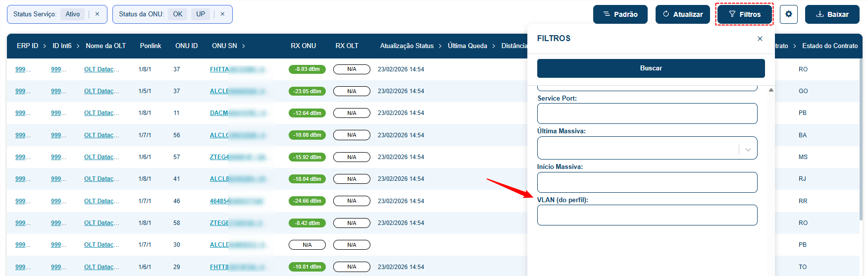This screenshot has width=868, height=276.
Task: Click the -24.66 dBm RX ONU badge
Action: click(307, 201)
